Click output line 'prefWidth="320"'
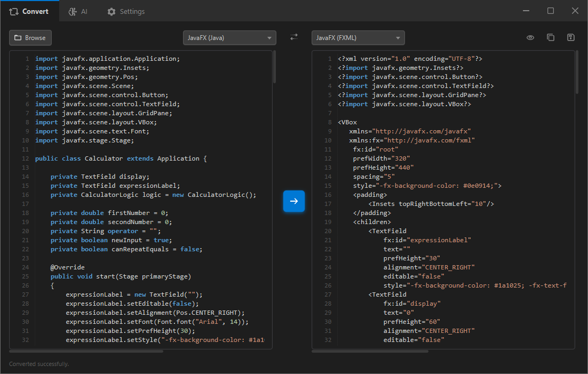The height and width of the screenshot is (374, 588). point(382,158)
